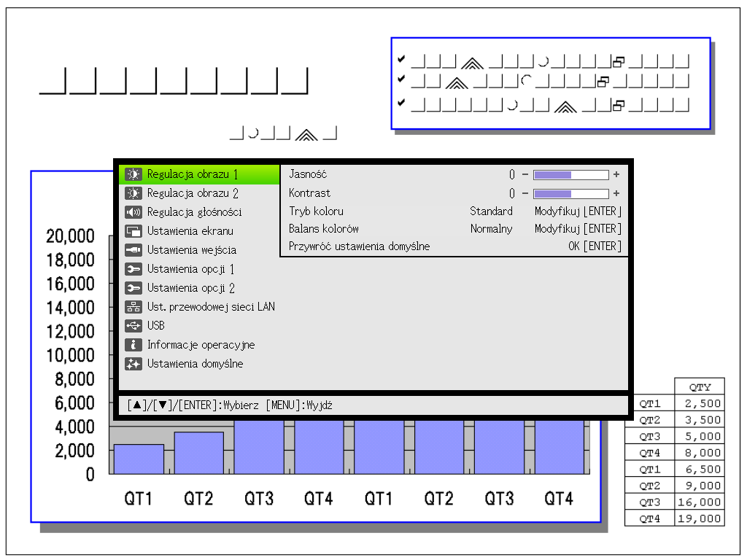Image resolution: width=747 pixels, height=560 pixels.
Task: Select the Kontrast setting label
Action: coord(309,193)
